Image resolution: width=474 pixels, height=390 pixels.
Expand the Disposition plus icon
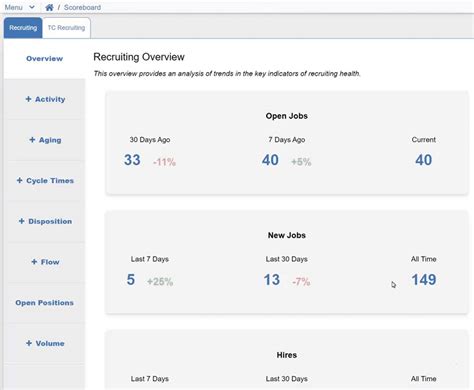coord(22,221)
